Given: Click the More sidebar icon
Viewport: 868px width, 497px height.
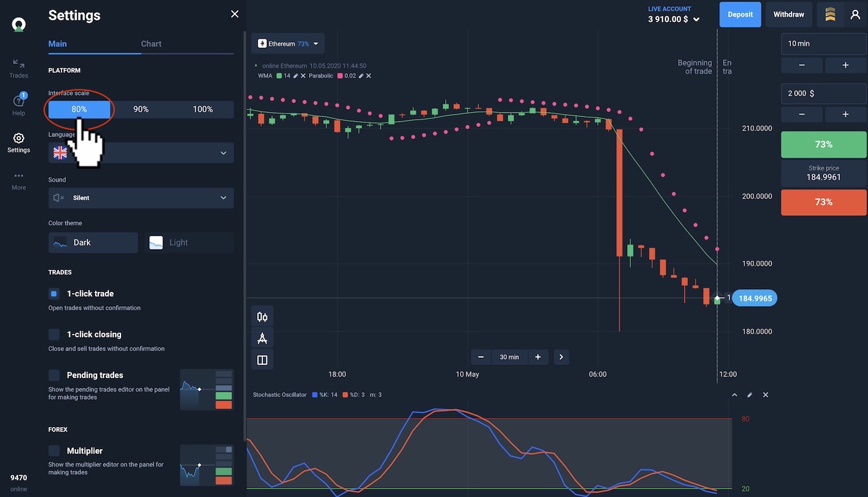Looking at the screenshot, I should click(19, 180).
